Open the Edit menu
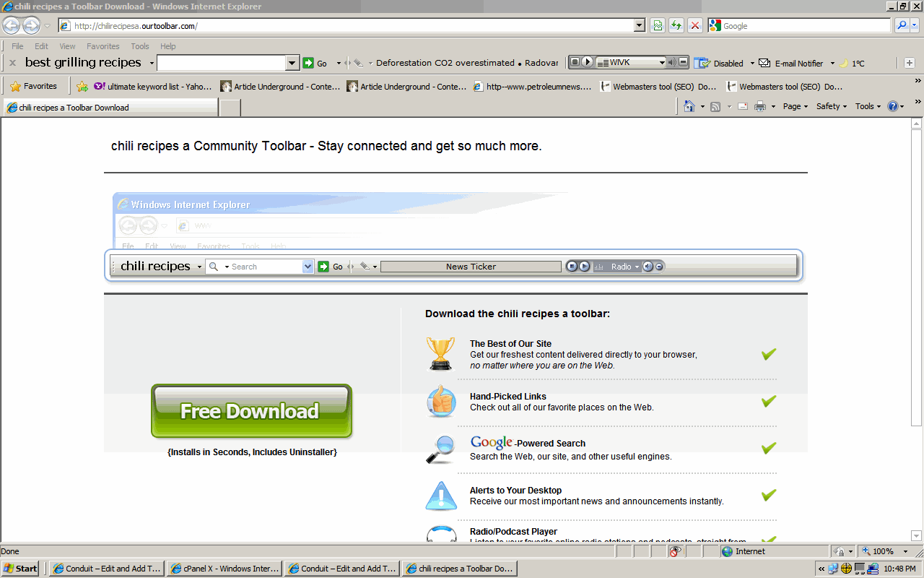This screenshot has height=578, width=924. tap(42, 46)
